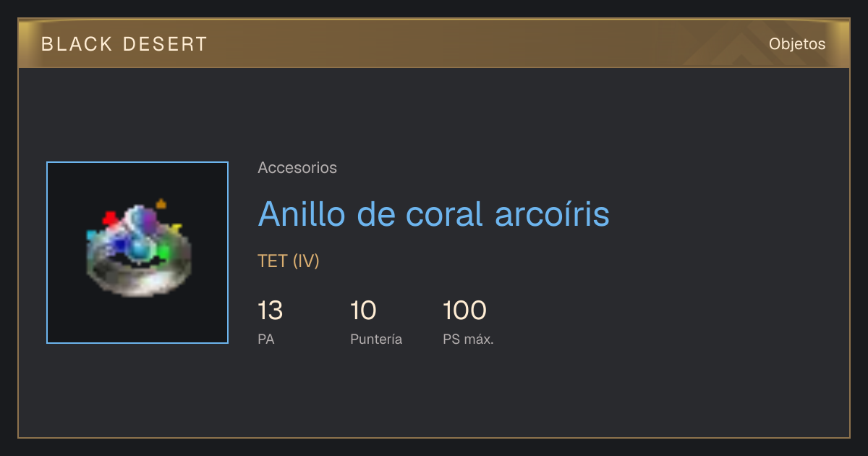
Task: Select the TET (IV) enhancement level text
Action: point(289,261)
